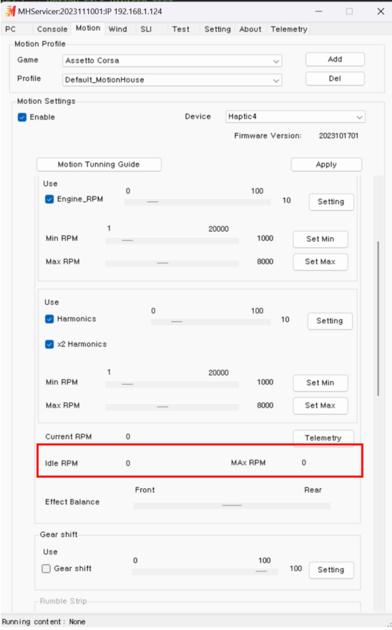Click the Idle RPM label

coord(61,463)
